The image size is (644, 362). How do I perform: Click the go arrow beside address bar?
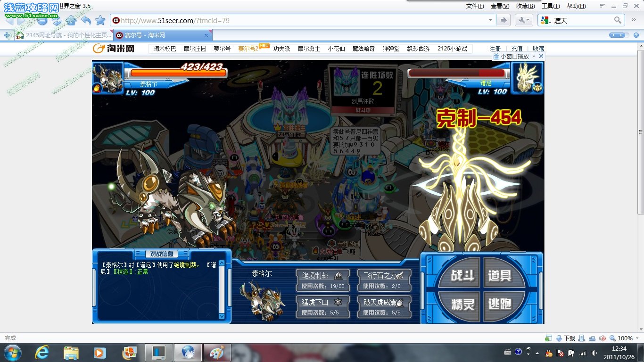pyautogui.click(x=504, y=20)
